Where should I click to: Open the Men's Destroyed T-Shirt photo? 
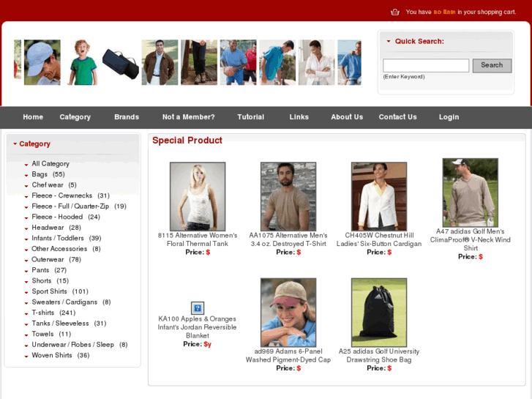pyautogui.click(x=288, y=197)
